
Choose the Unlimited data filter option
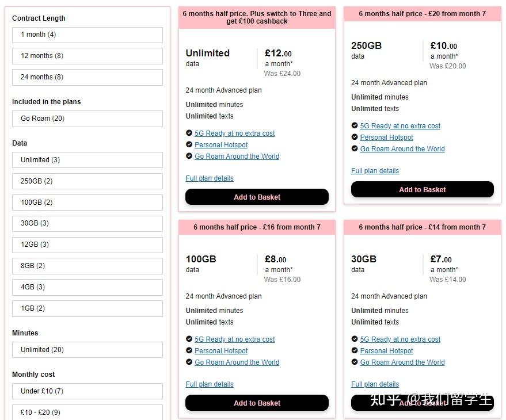87,160
